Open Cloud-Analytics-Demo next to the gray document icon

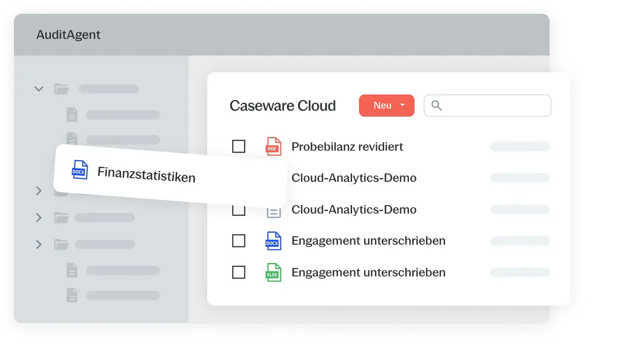click(354, 209)
